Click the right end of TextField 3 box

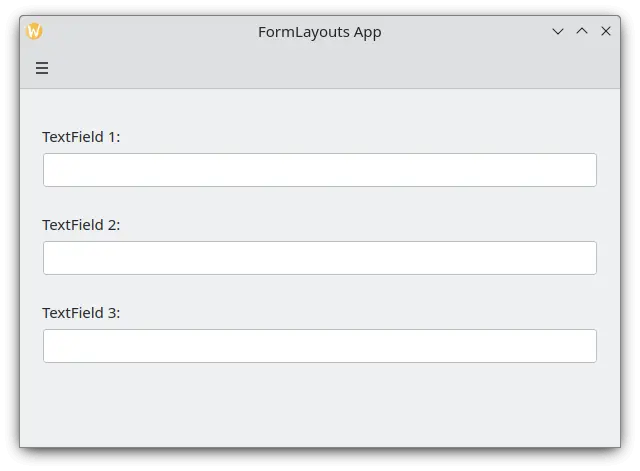[586, 346]
